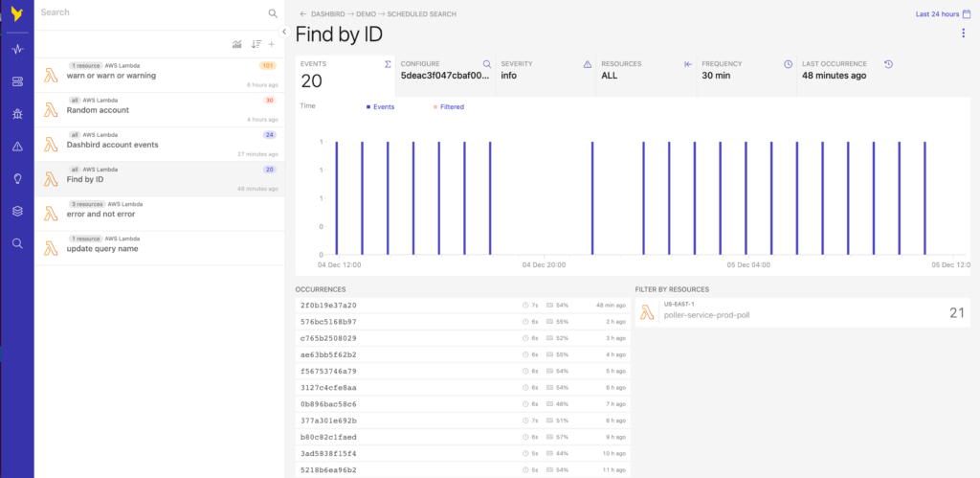This screenshot has height=478, width=980.
Task: Open the magnifier search sidebar icon
Action: [17, 243]
